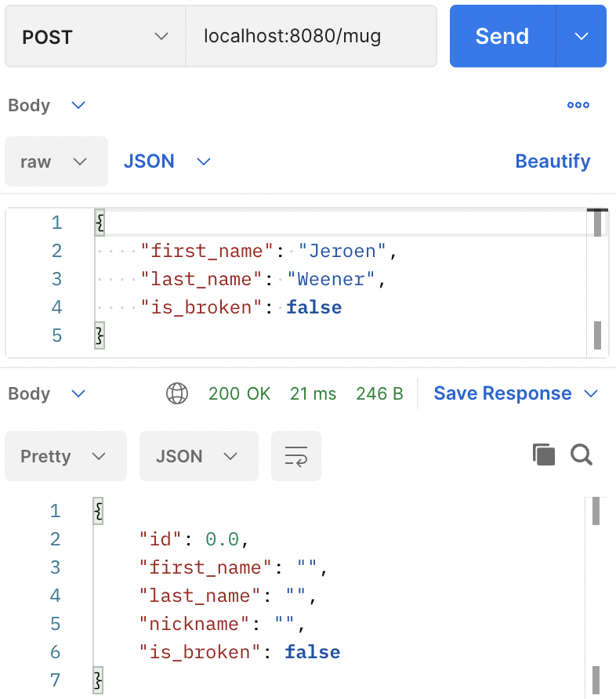Select Pretty response view dropdown

(x=66, y=456)
